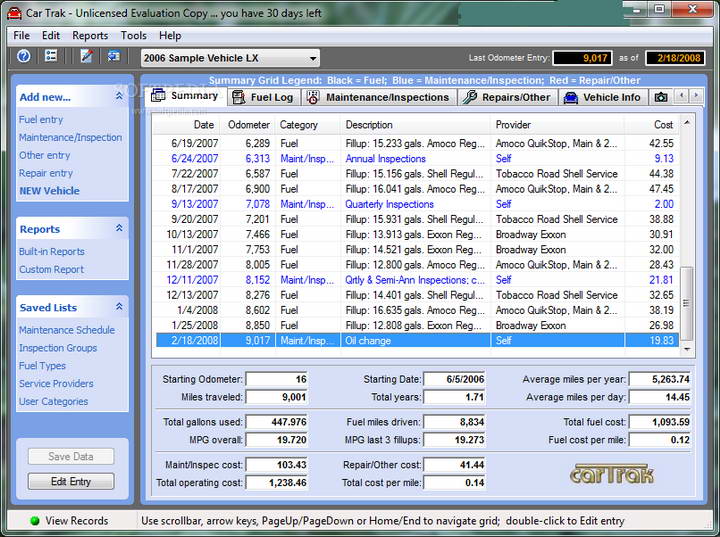Viewport: 720px width, 537px height.
Task: Click the blue transfer toolbar icon
Action: click(113, 57)
